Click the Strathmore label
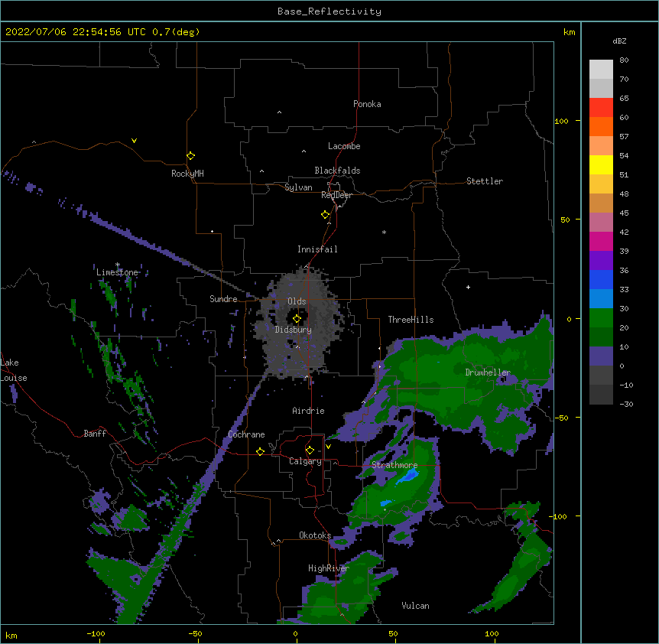 (x=394, y=465)
